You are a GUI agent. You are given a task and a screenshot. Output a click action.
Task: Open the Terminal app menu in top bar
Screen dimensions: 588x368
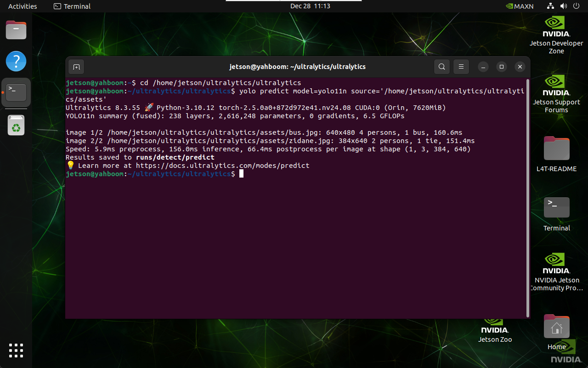[x=72, y=6]
